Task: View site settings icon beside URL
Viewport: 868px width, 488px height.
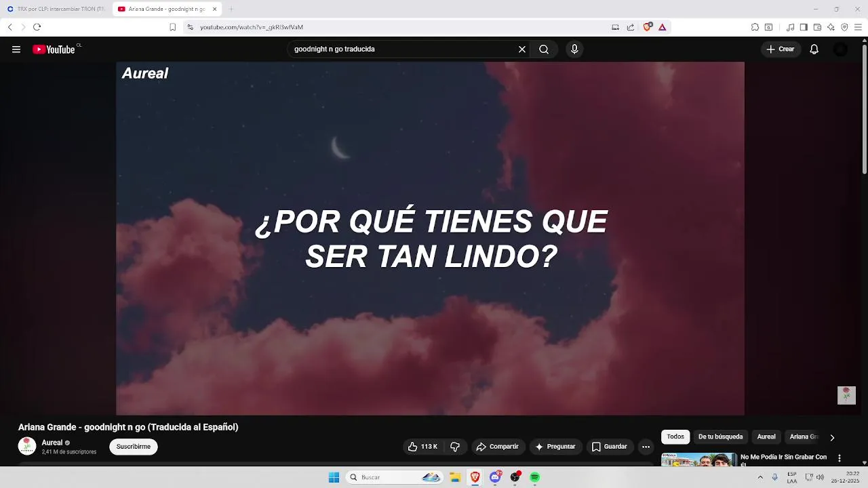Action: [x=190, y=27]
